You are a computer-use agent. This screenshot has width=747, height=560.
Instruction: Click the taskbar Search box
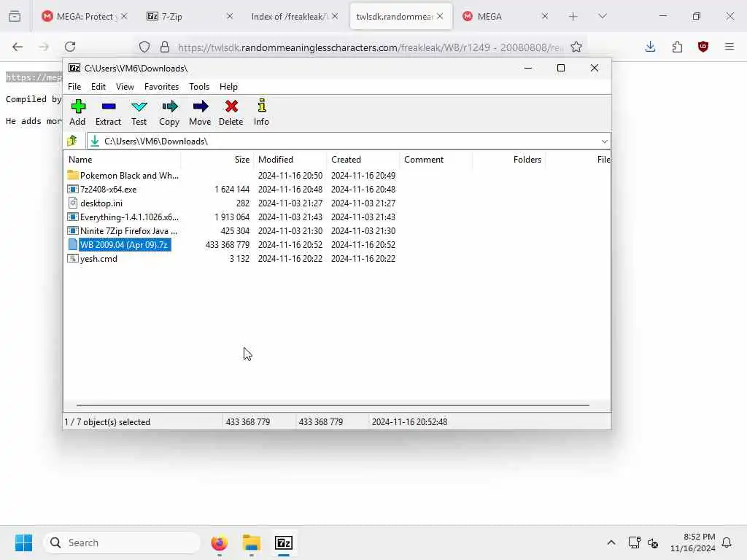click(x=122, y=542)
